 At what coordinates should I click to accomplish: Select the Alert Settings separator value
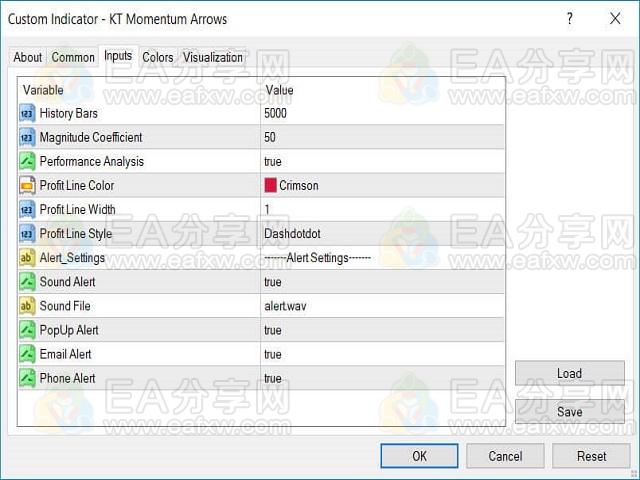(x=318, y=258)
